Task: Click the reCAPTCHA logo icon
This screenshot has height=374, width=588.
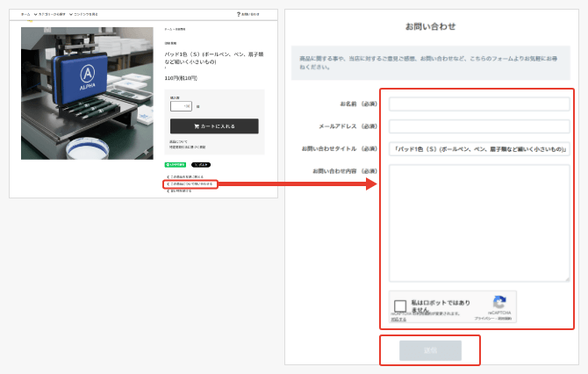Action: point(499,301)
